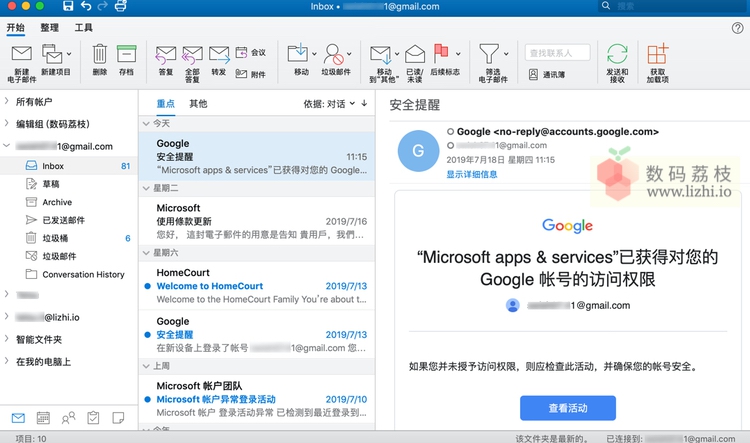Expand the 所有帐户 tree node

tap(7, 102)
